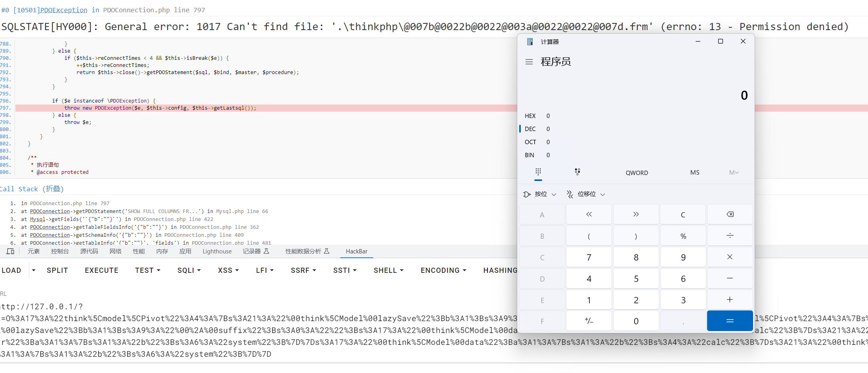This screenshot has height=373, width=868.
Task: Click the calculator result display showing 0
Action: (x=744, y=95)
